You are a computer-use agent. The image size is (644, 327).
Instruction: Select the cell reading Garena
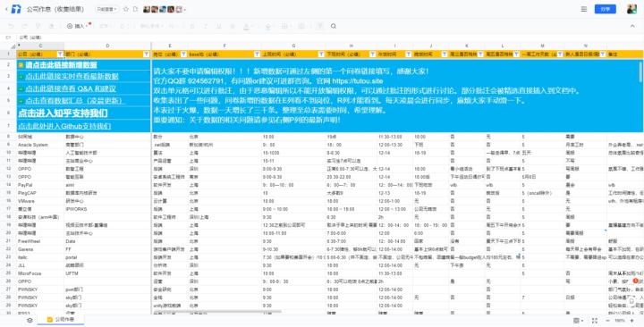40,249
